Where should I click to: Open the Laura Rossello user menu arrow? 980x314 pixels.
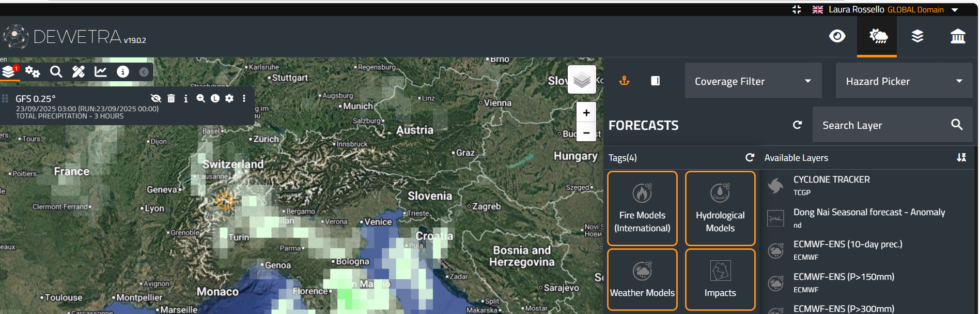pyautogui.click(x=955, y=10)
